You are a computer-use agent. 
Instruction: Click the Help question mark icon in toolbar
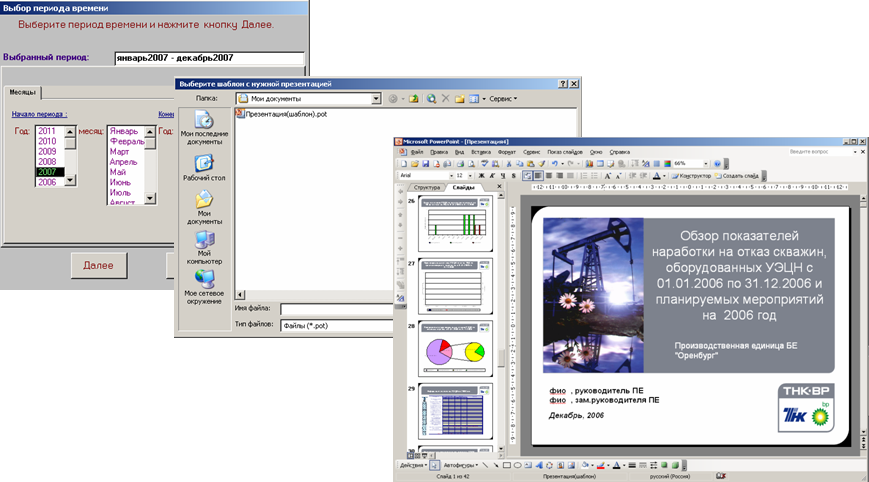(717, 163)
